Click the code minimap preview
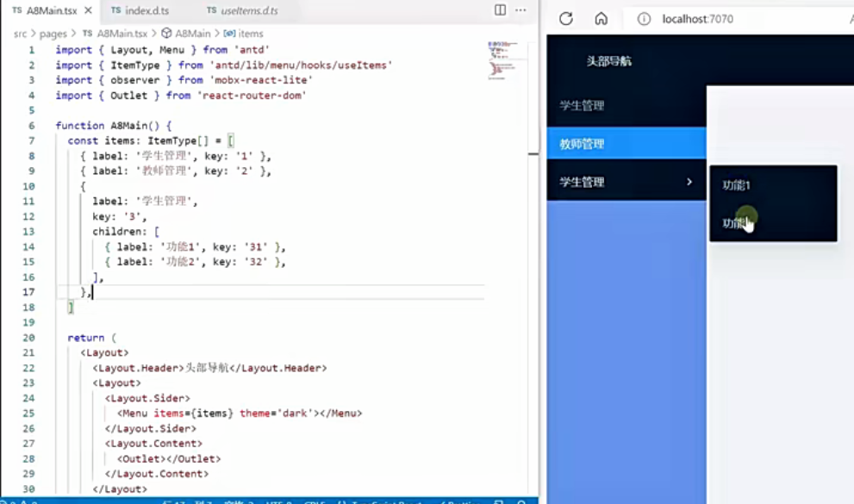 coord(502,59)
